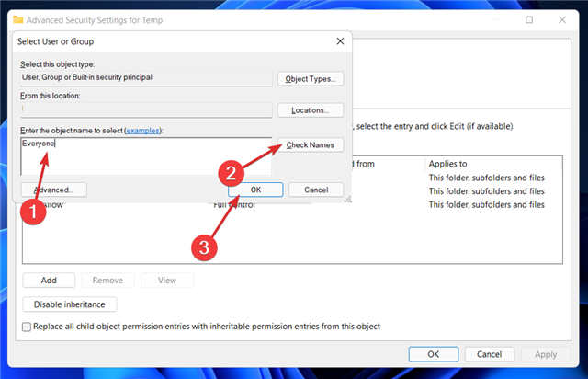
Task: Open the Advanced search options button
Action: [x=54, y=189]
